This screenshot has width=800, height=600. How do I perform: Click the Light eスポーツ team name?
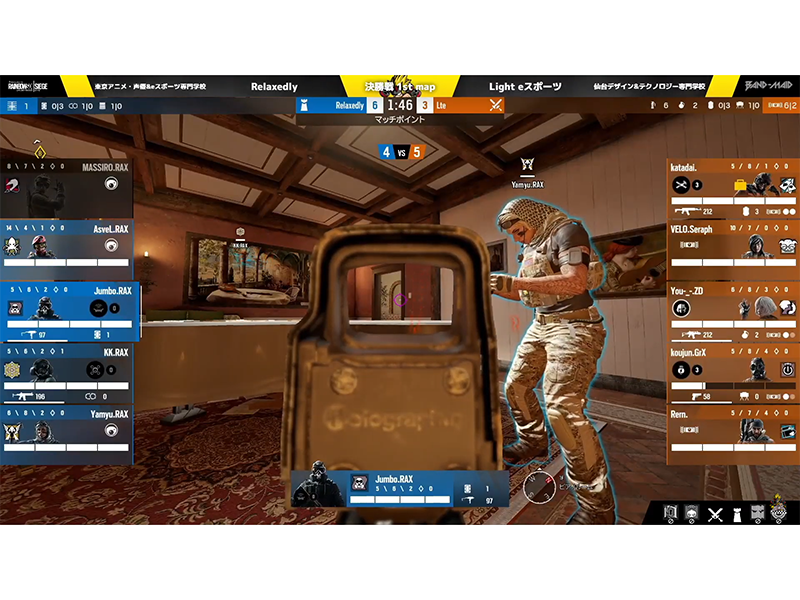(x=525, y=87)
